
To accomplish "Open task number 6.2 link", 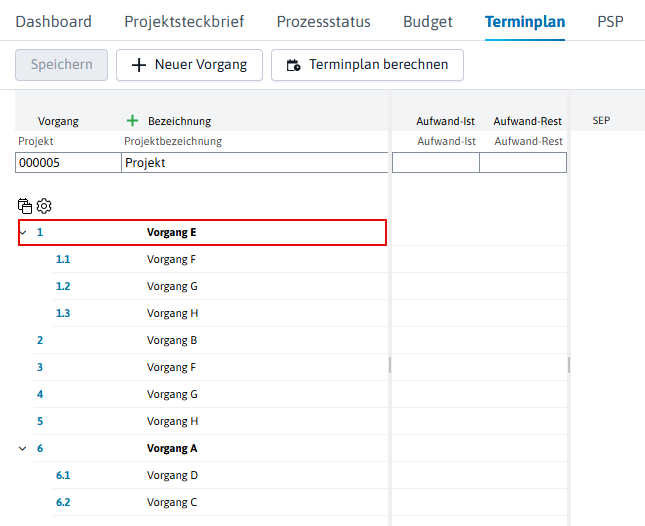I will point(63,502).
